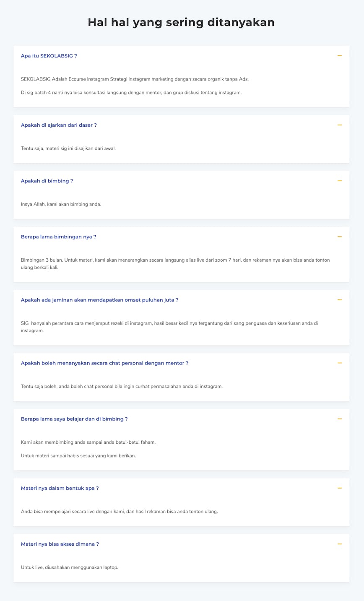Screen dimensions: 364x601
Task: Click minus icon for 'Materi nya bisa akses dimana ?'
Action: tap(340, 544)
